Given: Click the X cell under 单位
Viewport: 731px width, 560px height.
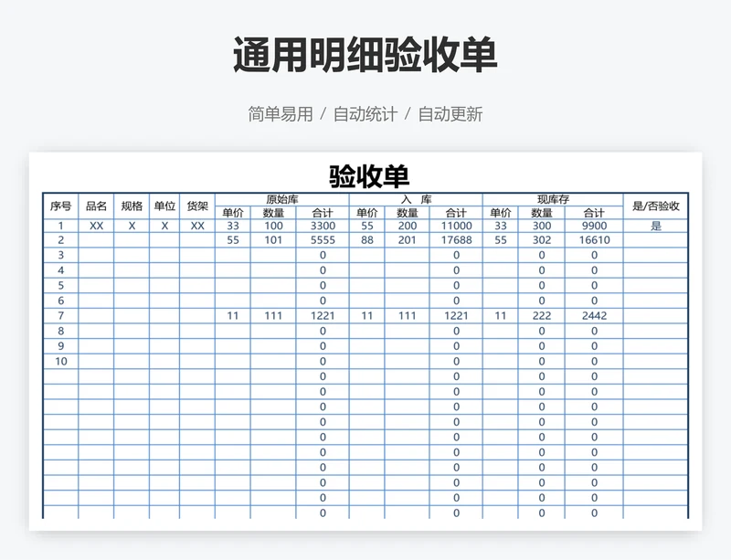Looking at the screenshot, I should (x=164, y=227).
